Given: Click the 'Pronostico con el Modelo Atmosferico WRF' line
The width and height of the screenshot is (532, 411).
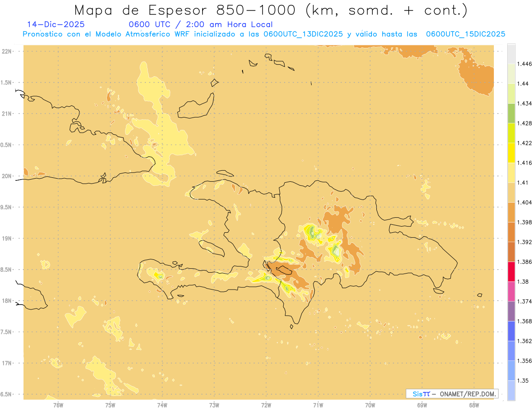Looking at the screenshot, I should (x=264, y=34).
